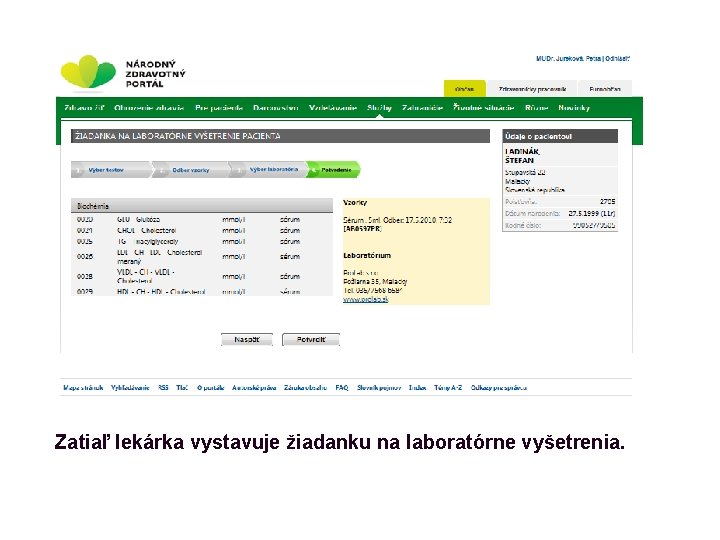This screenshot has height=540, width=720.
Task: Open the Zdravo žiť menu
Action: pos(84,107)
